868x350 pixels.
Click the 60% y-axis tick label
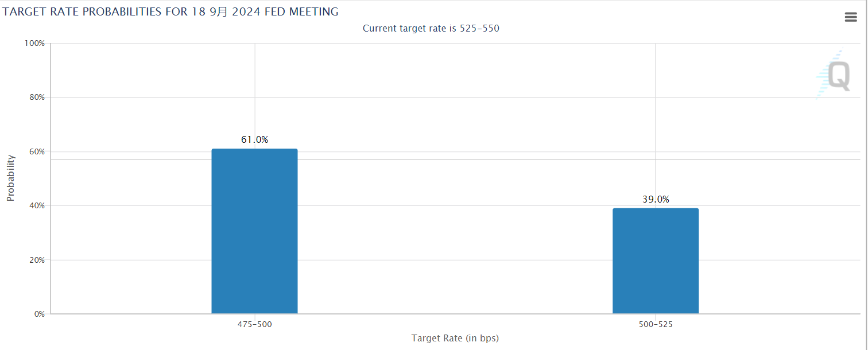pos(36,152)
